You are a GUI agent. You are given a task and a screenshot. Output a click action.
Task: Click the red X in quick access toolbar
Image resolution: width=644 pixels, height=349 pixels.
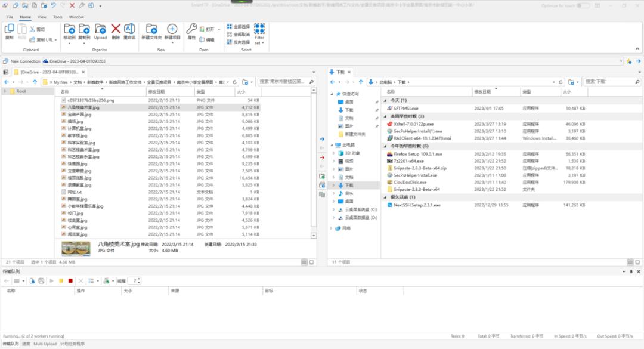point(72,6)
